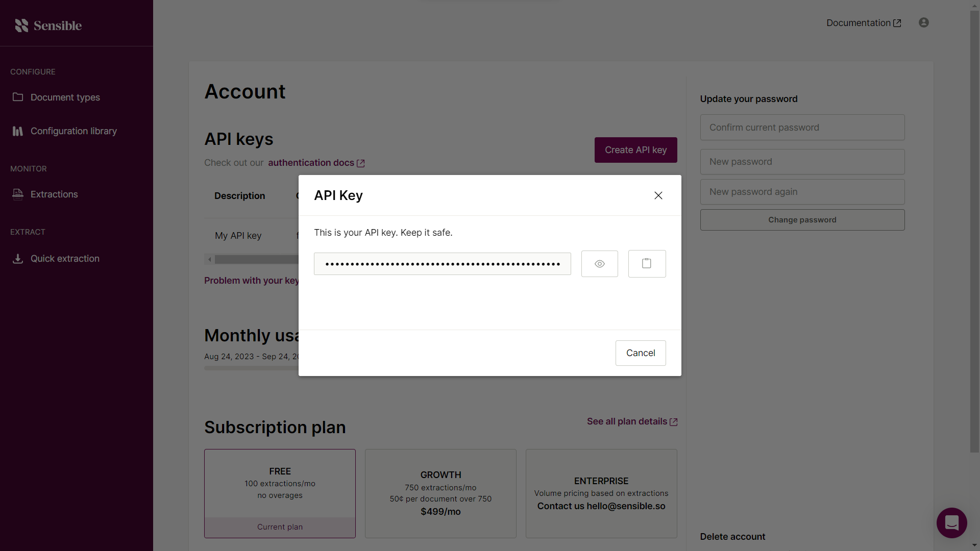Open the Extractions page
Screen dimensions: 980x551
(x=54, y=194)
